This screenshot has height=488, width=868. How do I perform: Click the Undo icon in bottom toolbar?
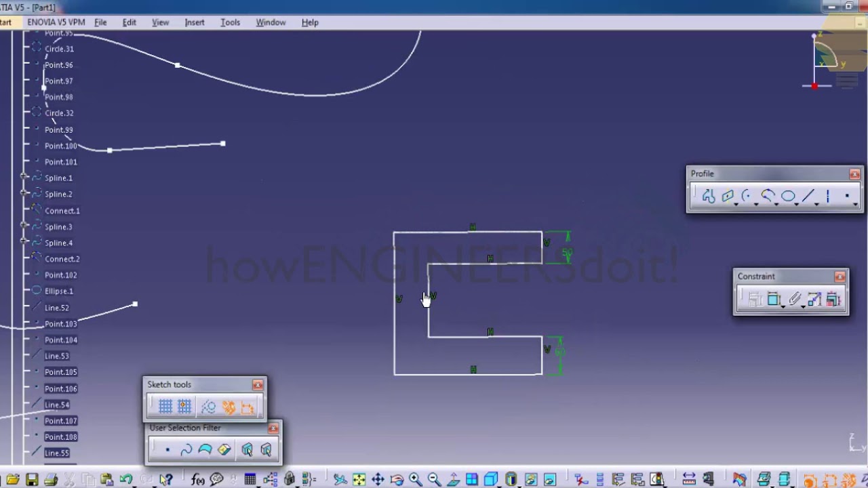[x=126, y=479]
